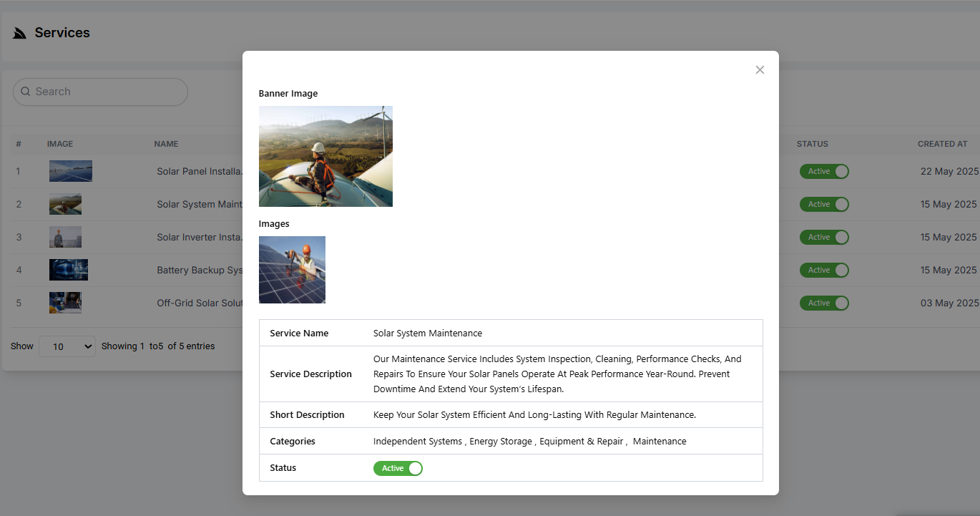Open the solar panel worker image thumbnail
980x516 pixels.
click(292, 270)
